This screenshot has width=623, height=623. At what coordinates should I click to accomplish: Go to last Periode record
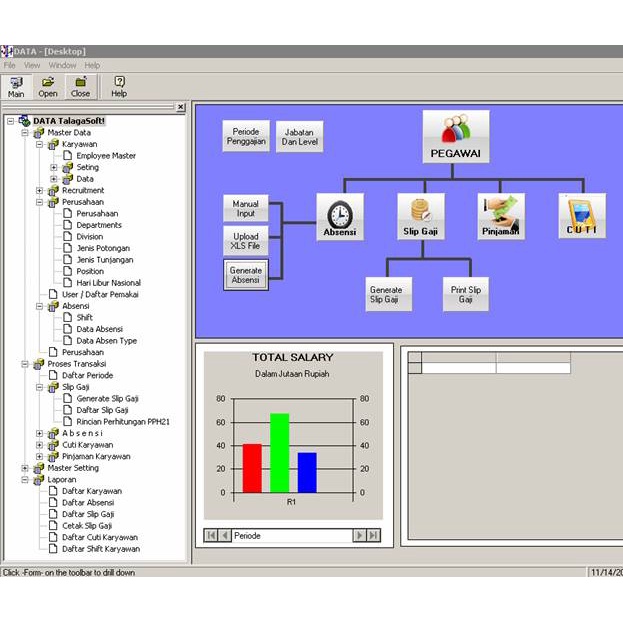(x=373, y=536)
